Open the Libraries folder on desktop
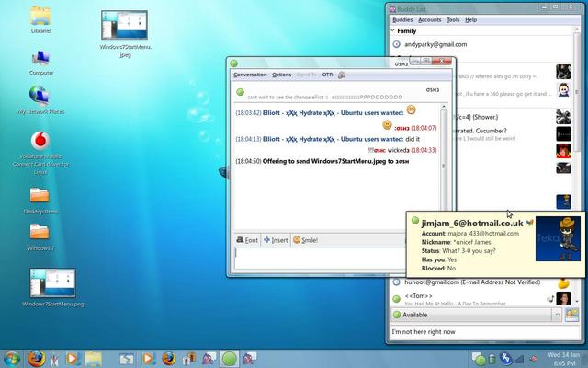The height and width of the screenshot is (368, 588). click(x=40, y=19)
